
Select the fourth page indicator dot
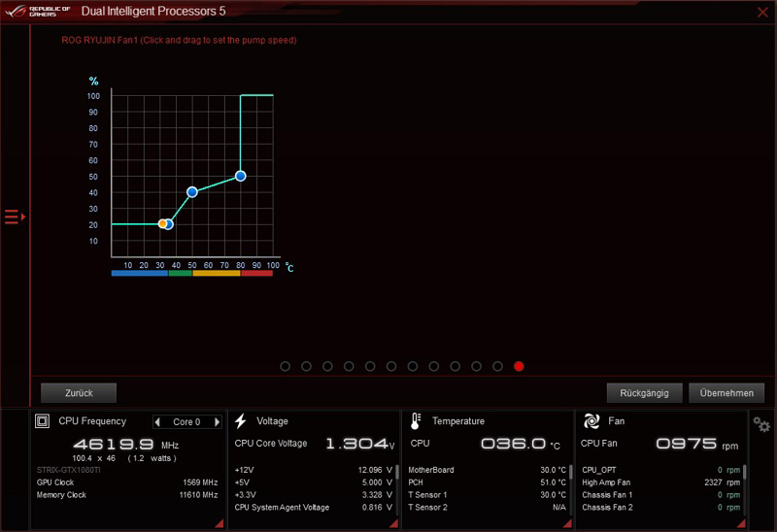349,366
